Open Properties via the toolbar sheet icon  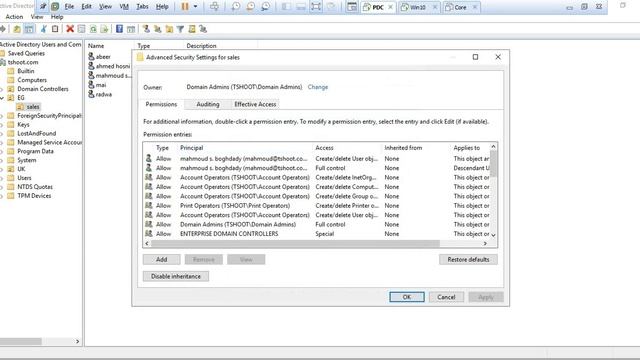(82, 29)
